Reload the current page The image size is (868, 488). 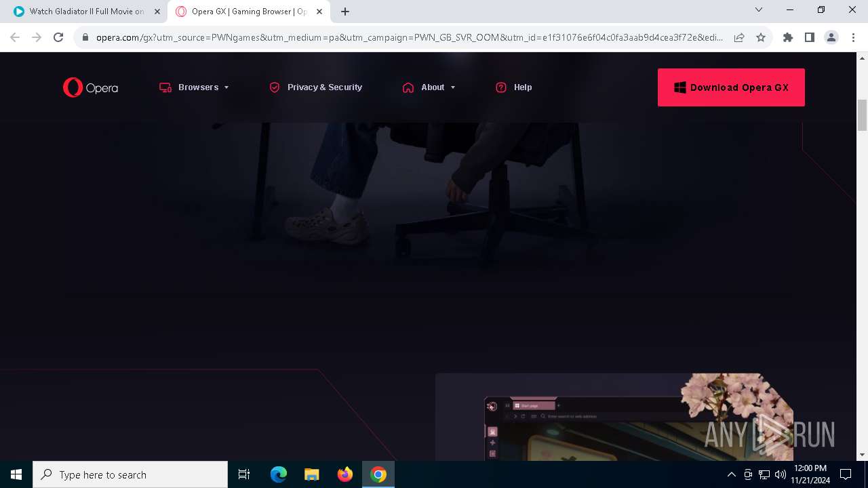[x=58, y=37]
